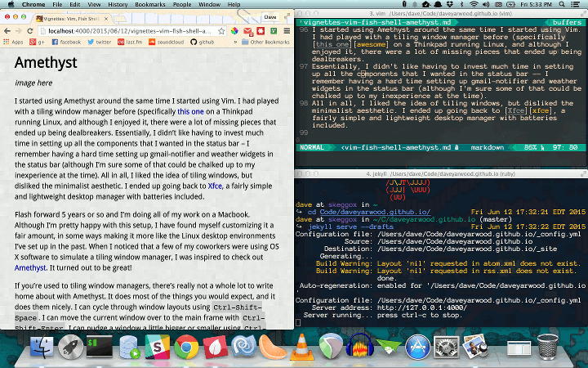This screenshot has height=368, width=588.
Task: Open System Preferences from the Dock
Action: pyautogui.click(x=446, y=347)
